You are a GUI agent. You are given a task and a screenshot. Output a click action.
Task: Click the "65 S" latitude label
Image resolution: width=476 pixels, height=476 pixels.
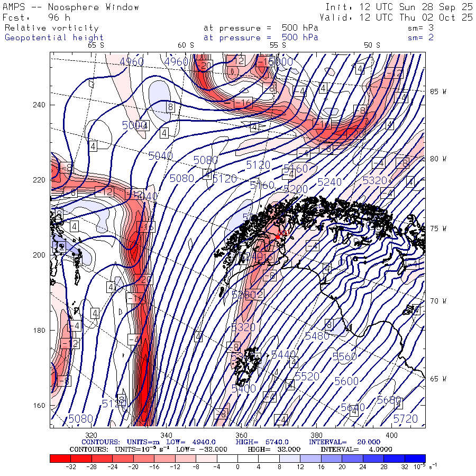96,45
